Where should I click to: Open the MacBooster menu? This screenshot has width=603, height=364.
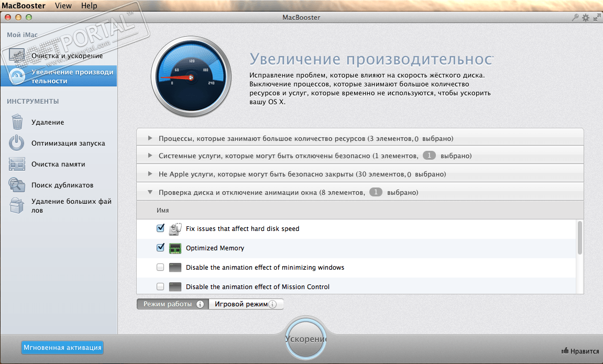pos(24,6)
